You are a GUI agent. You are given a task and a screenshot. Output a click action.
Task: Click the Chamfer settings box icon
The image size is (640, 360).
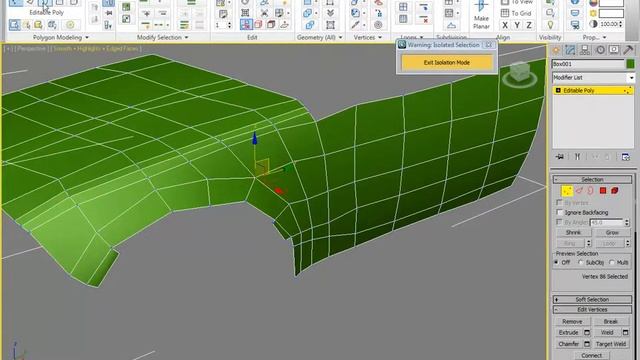click(587, 344)
